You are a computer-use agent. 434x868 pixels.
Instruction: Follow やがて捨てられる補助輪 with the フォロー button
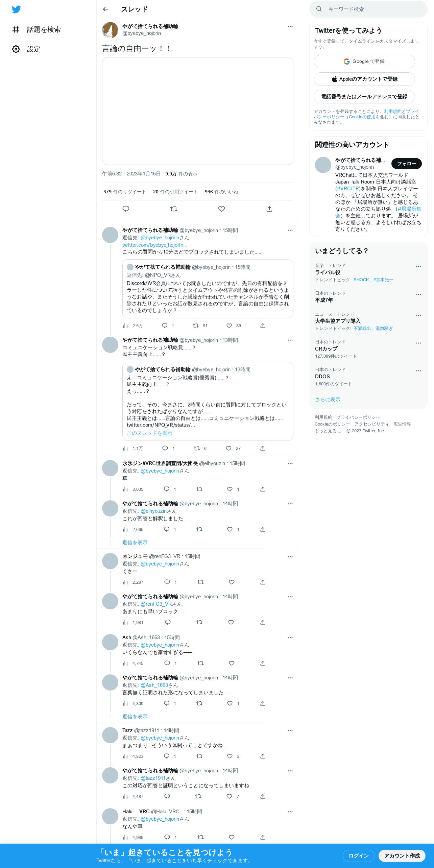(406, 164)
